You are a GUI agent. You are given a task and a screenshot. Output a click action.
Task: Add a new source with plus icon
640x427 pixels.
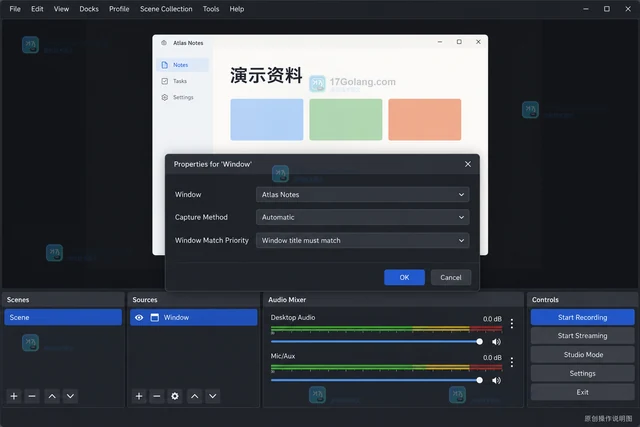pyautogui.click(x=139, y=396)
